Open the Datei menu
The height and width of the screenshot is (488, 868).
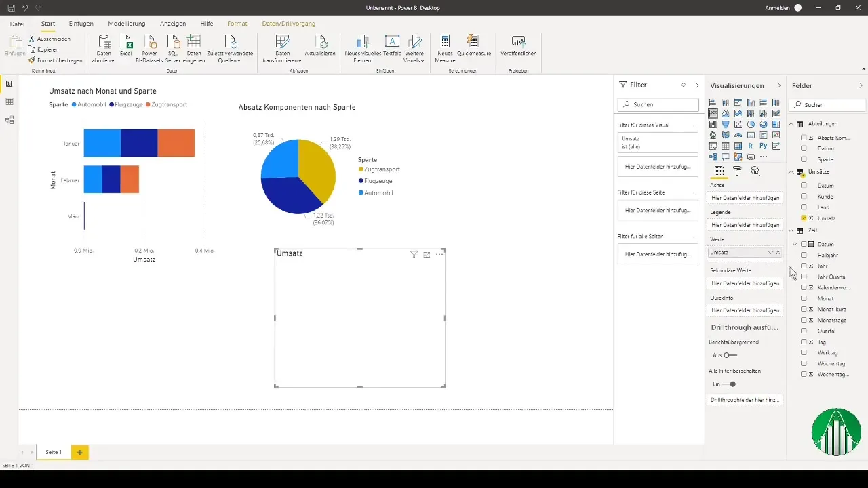click(18, 24)
